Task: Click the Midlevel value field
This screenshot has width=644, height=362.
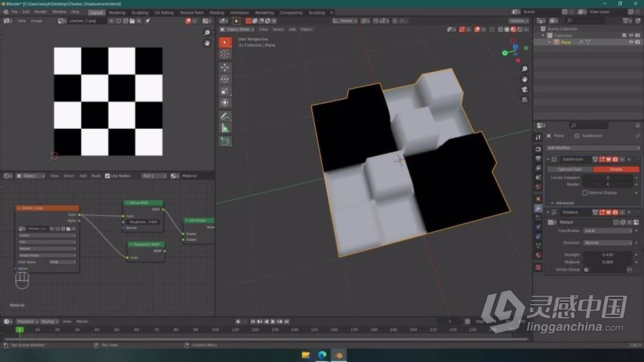Action: click(x=608, y=262)
